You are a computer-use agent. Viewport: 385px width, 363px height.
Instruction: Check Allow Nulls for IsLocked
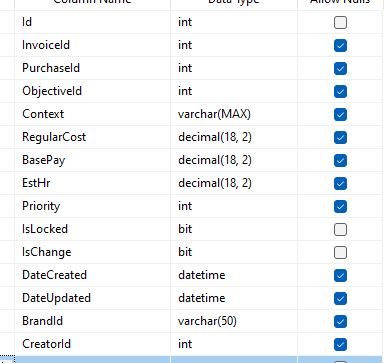point(340,229)
